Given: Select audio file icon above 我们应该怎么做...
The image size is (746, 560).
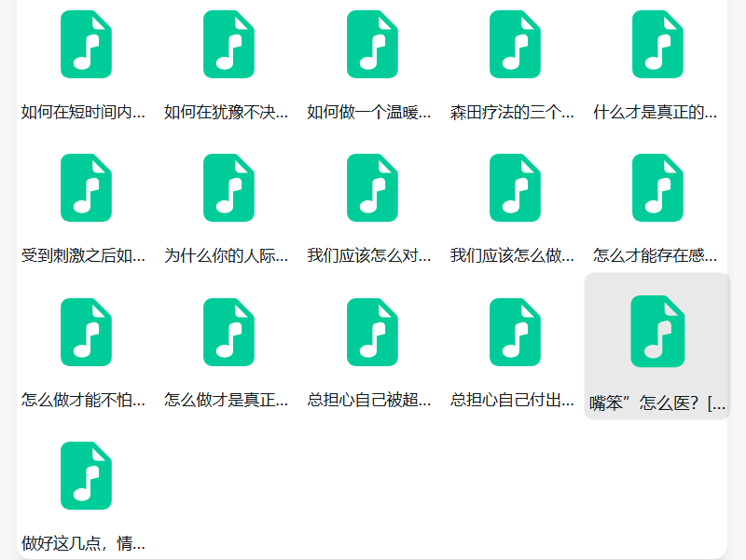Looking at the screenshot, I should pyautogui.click(x=515, y=188).
